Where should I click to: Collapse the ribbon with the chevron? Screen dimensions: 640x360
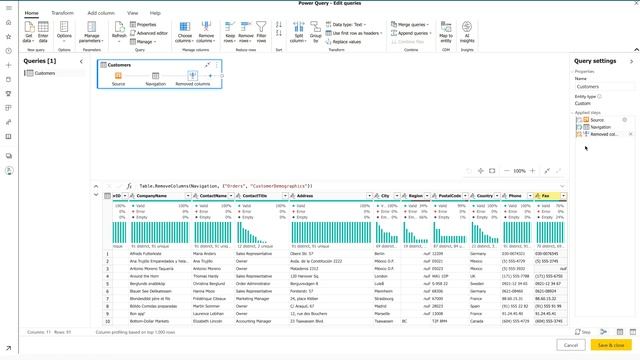click(x=636, y=49)
